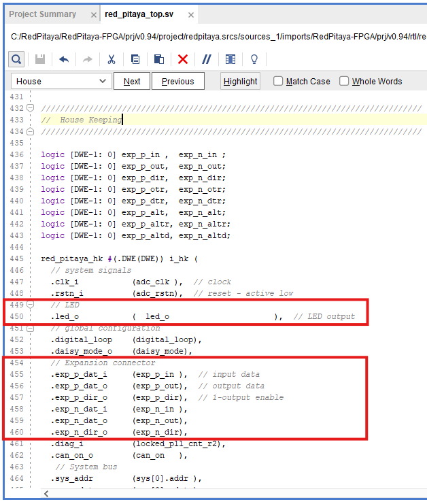The width and height of the screenshot is (427, 504).
Task: Click line number 435 in gutter
Action: point(17,143)
